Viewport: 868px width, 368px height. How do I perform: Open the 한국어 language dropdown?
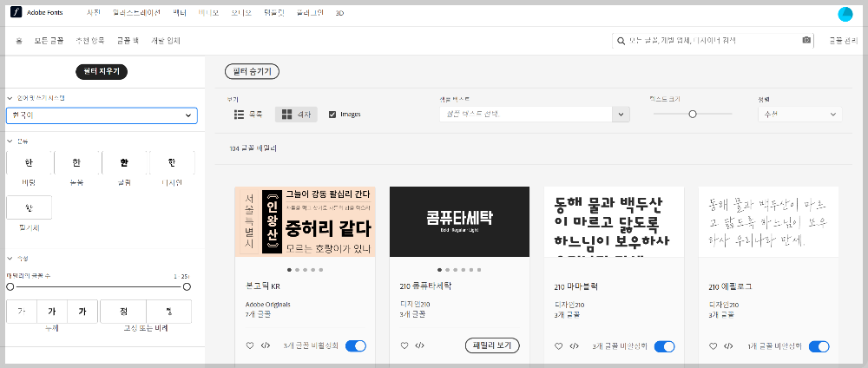pos(102,115)
